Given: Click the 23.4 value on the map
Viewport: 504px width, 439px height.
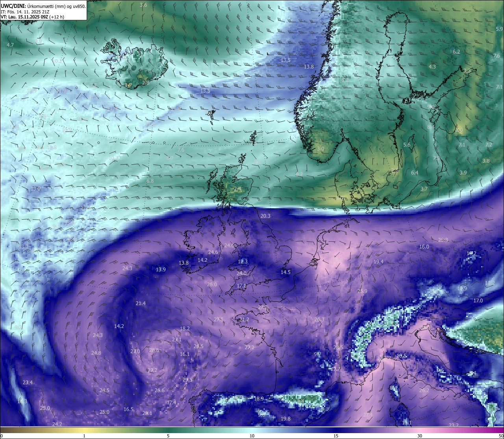Looking at the screenshot, I should [x=28, y=382].
